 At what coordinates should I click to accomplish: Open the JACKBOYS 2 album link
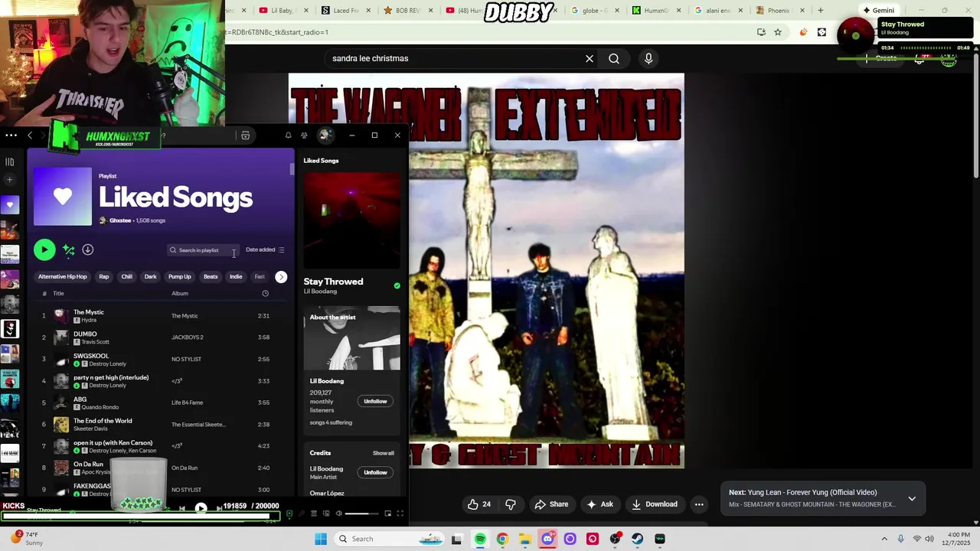(x=188, y=337)
